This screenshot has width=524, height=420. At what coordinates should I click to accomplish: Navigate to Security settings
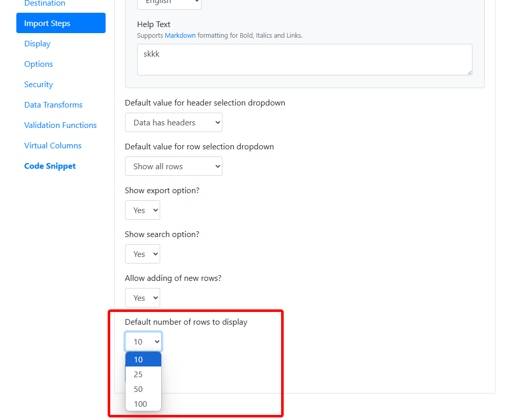(x=38, y=85)
